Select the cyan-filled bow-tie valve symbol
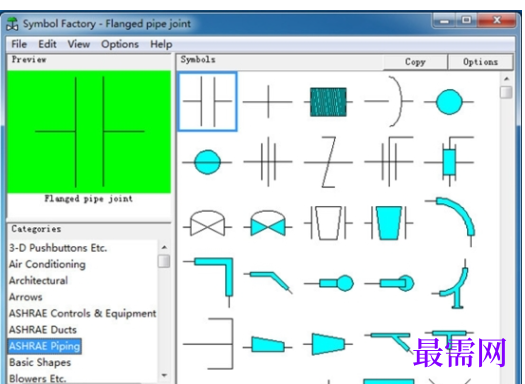This screenshot has width=525, height=384. (268, 224)
